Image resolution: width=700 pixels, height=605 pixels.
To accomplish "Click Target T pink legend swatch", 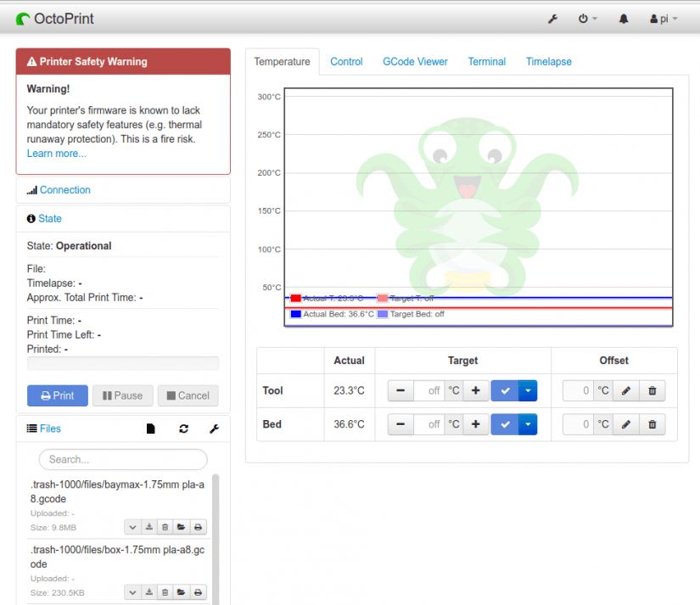I will (x=383, y=299).
